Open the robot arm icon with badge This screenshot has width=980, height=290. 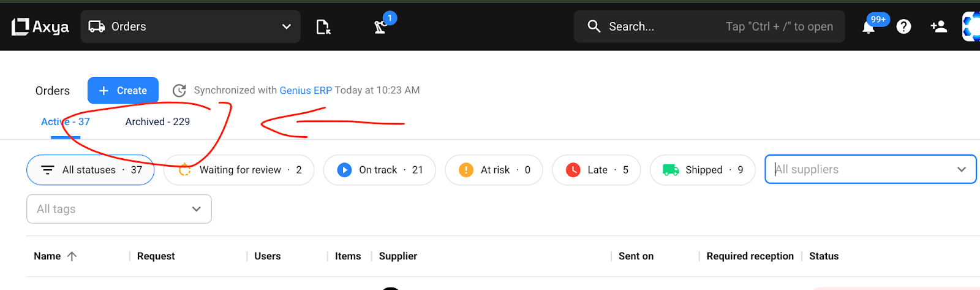[381, 27]
